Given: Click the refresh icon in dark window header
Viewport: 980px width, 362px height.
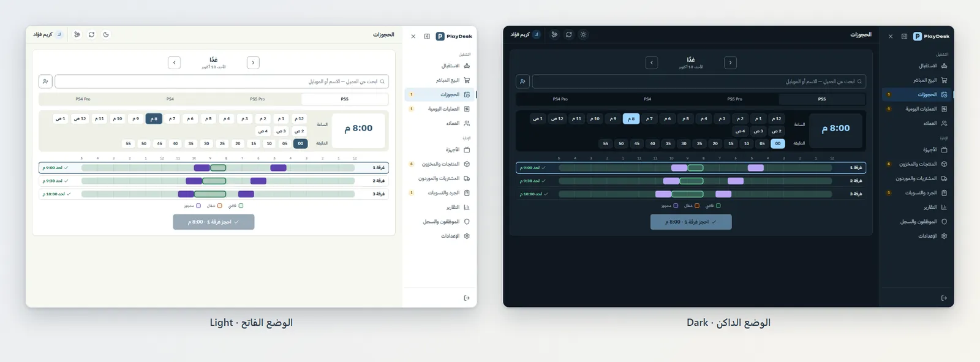Looking at the screenshot, I should coord(569,34).
